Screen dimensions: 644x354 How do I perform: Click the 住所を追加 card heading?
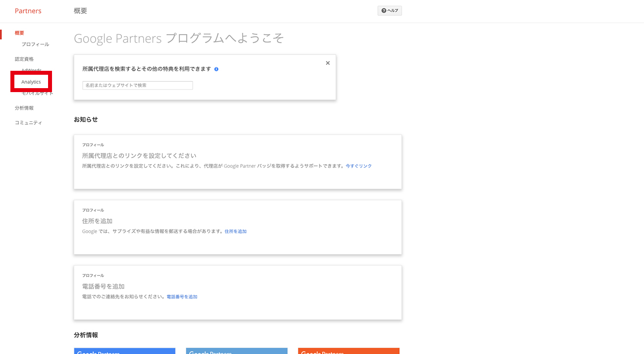[97, 221]
